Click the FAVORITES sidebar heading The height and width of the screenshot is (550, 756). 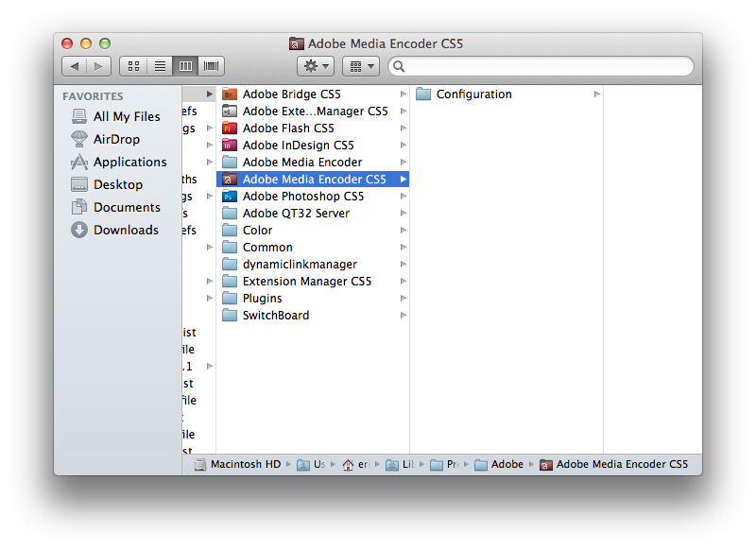(x=93, y=96)
